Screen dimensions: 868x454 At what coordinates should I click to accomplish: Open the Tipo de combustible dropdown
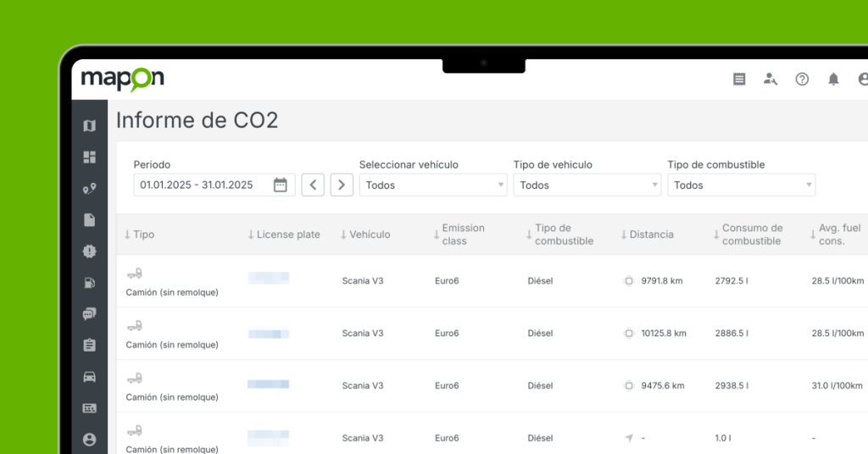pyautogui.click(x=741, y=185)
